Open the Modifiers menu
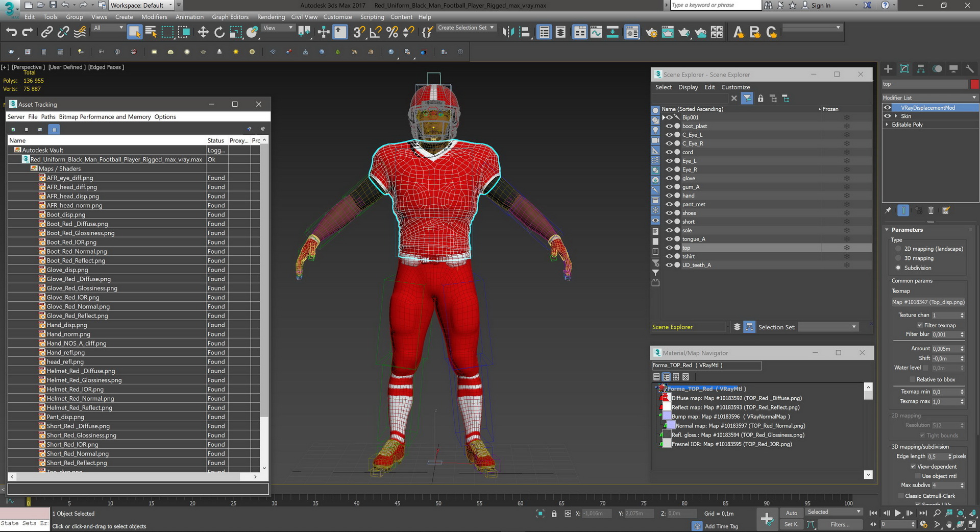This screenshot has width=980, height=532. (154, 17)
